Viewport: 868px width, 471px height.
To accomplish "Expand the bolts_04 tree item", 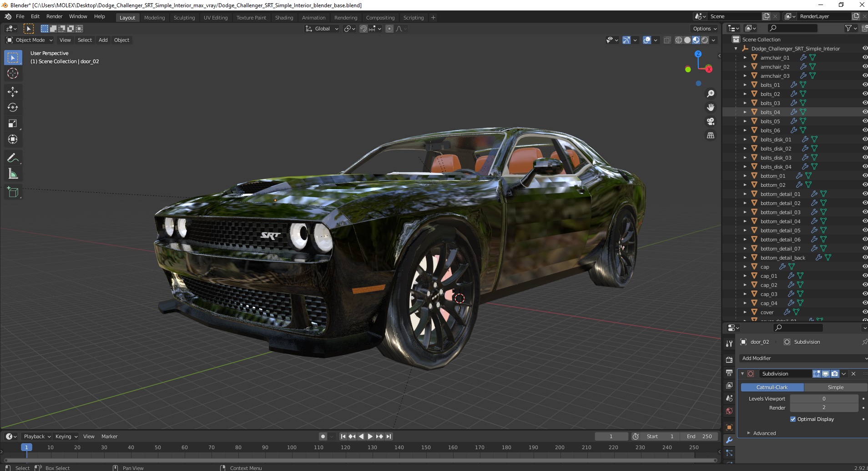I will [x=745, y=112].
